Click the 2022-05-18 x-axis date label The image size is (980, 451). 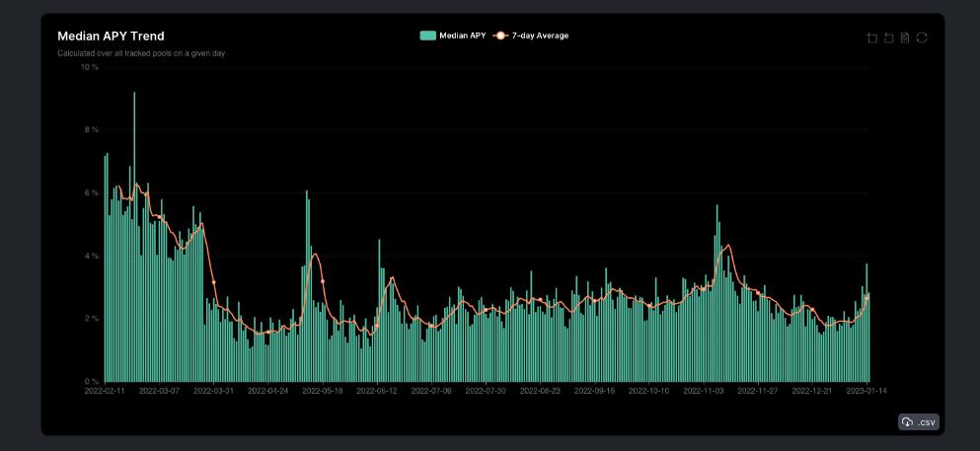click(323, 391)
